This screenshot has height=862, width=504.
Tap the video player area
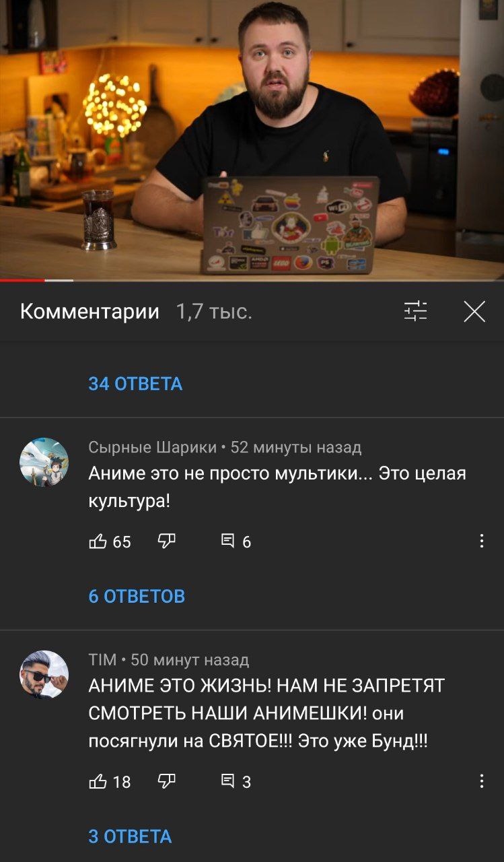(252, 139)
